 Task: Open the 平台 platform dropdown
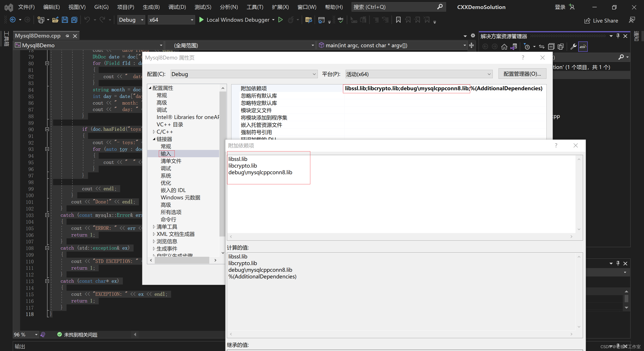tap(419, 74)
